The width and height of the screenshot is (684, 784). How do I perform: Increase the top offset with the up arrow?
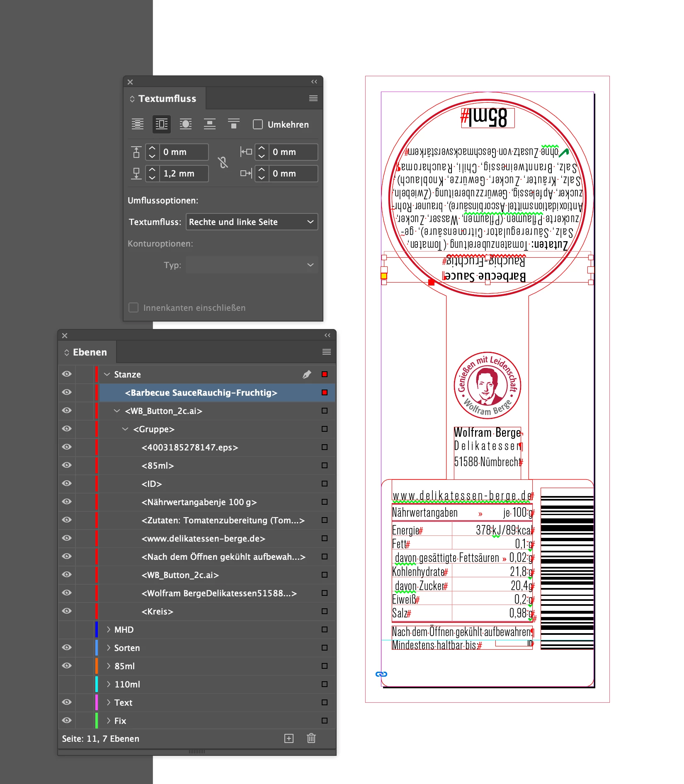coord(152,148)
